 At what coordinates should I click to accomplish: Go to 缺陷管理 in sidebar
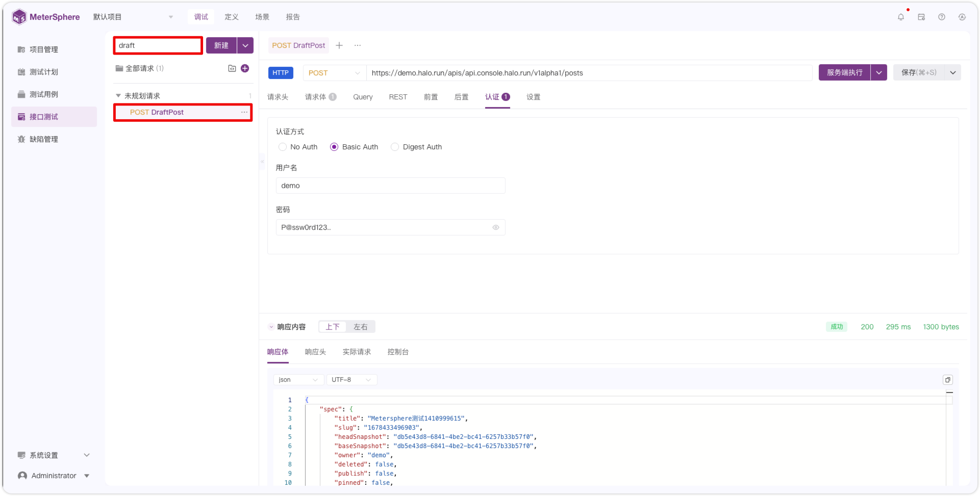(x=54, y=139)
